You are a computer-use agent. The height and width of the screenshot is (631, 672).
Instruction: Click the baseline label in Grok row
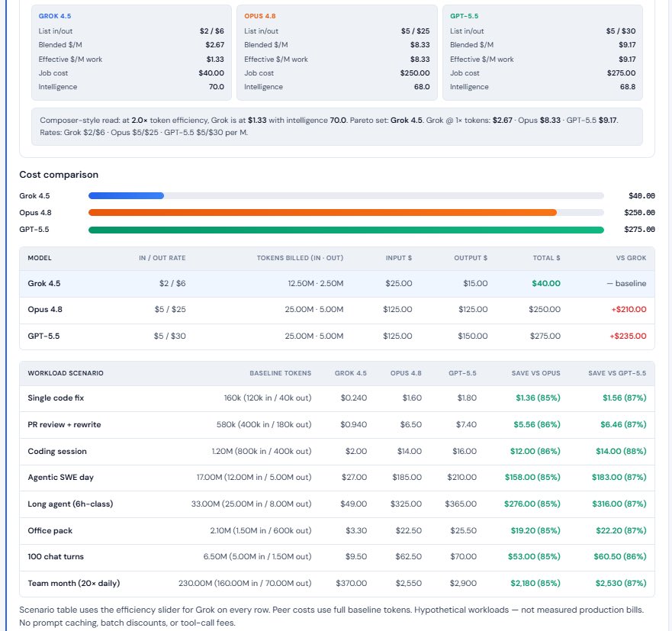coord(626,283)
